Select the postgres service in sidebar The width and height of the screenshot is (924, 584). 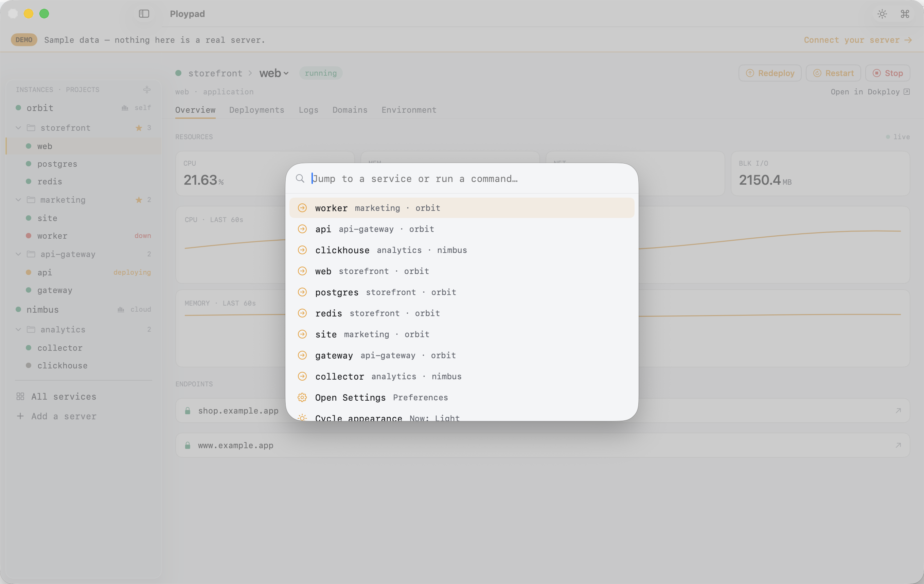click(83, 164)
